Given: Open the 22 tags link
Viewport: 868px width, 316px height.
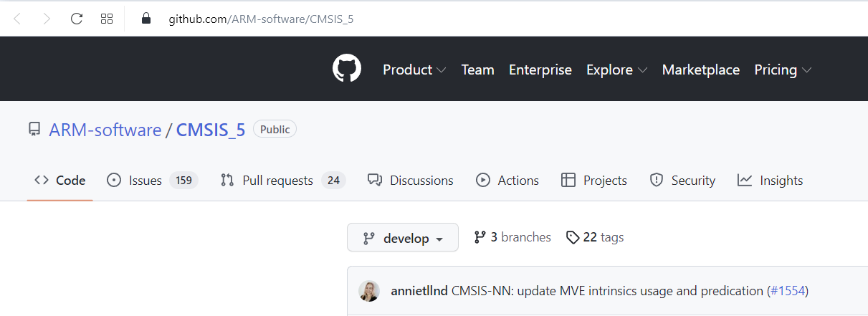Looking at the screenshot, I should point(595,237).
